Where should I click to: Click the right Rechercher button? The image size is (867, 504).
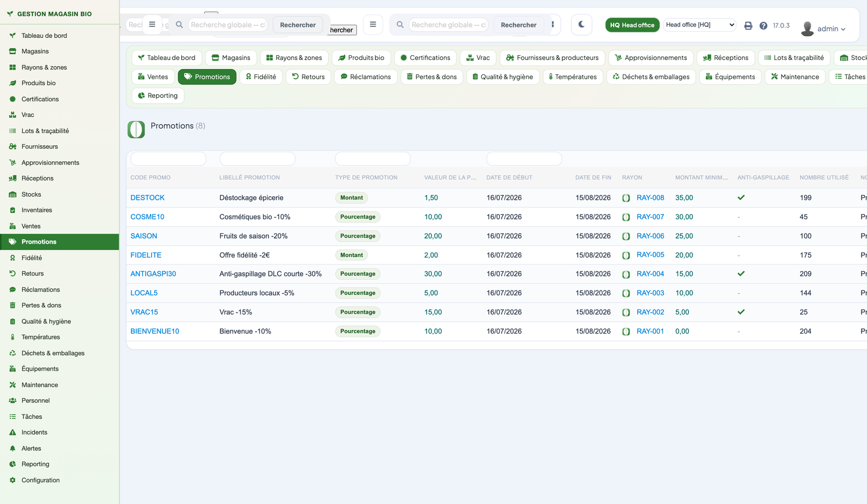click(518, 25)
